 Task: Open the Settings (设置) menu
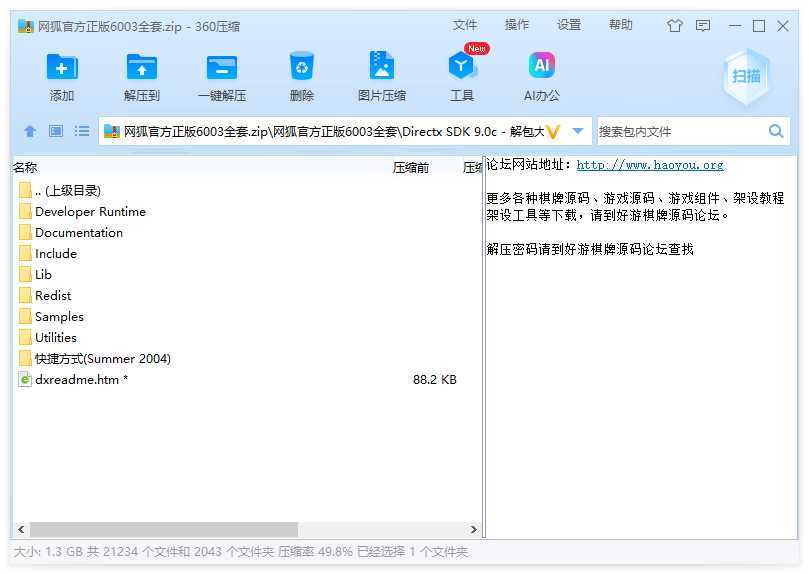point(569,25)
